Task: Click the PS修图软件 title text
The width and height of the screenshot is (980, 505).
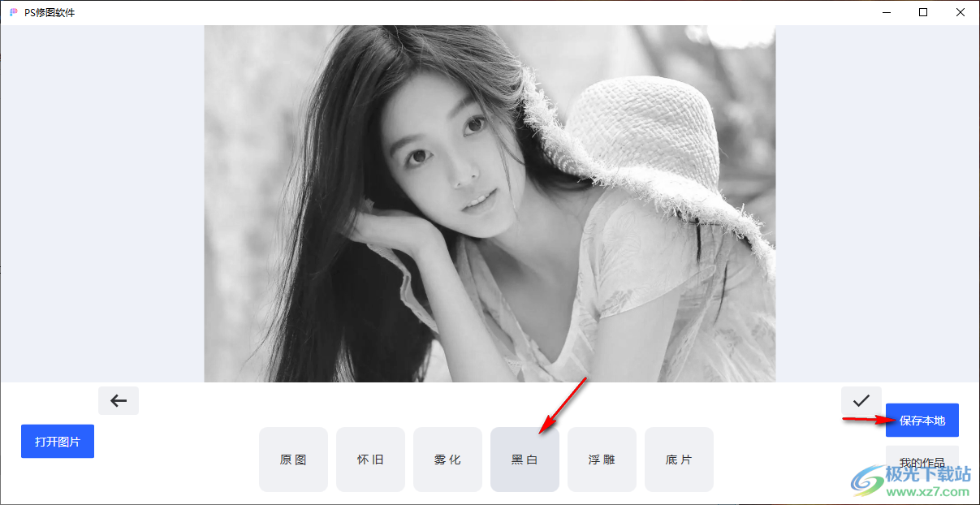Action: tap(50, 13)
